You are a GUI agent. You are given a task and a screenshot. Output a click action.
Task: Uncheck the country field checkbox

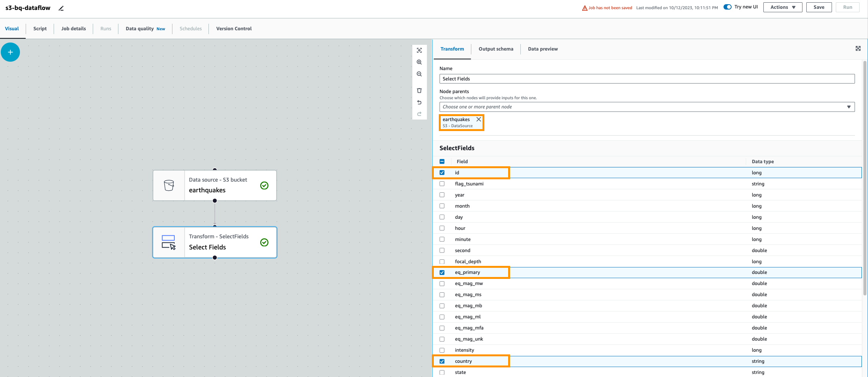click(x=442, y=361)
